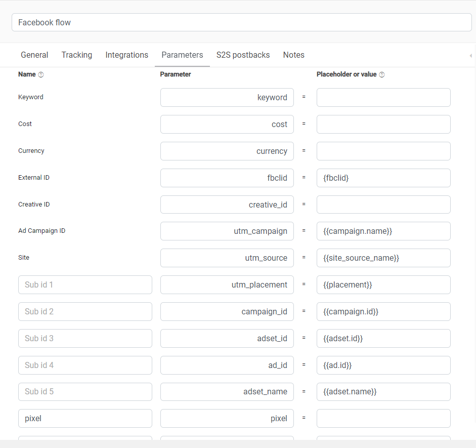Click the keyword parameter field
This screenshot has width=476, height=448.
coord(227,98)
